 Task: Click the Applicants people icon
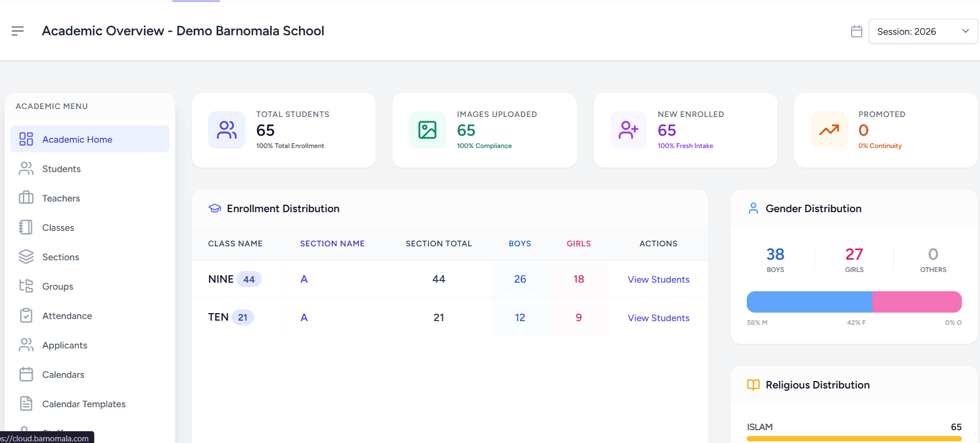(26, 345)
